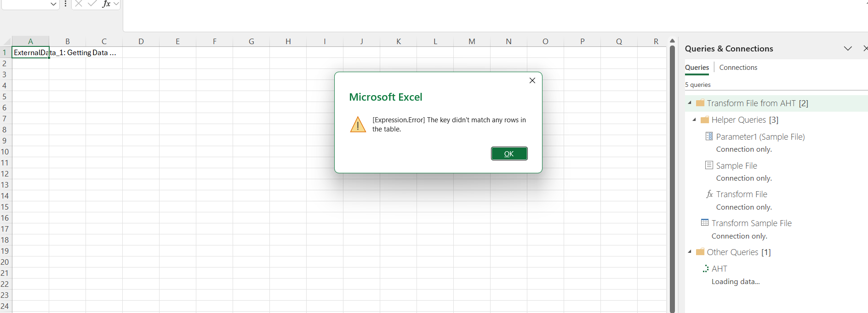Screen dimensions: 868x313
Task: Click the formula bar cancel X icon
Action: tap(79, 4)
